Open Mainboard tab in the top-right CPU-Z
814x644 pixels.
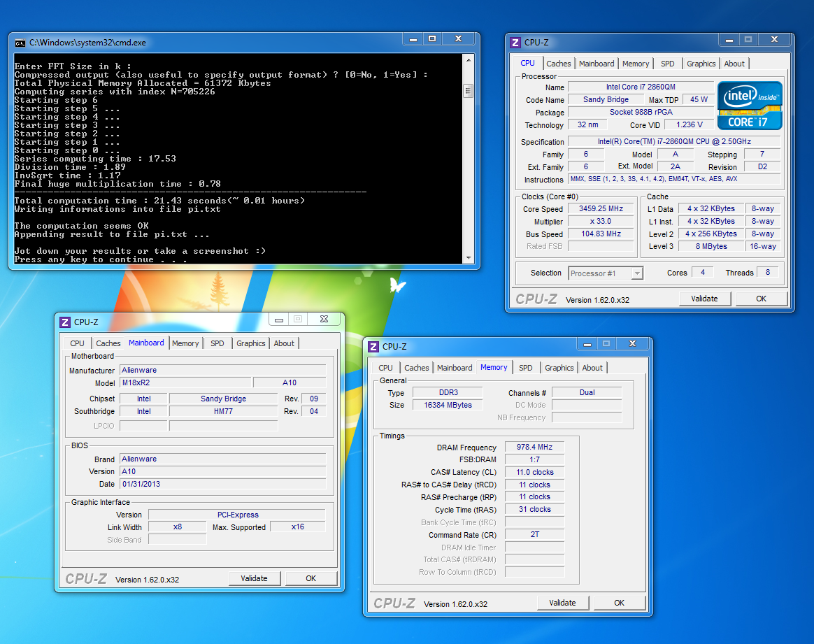point(597,64)
